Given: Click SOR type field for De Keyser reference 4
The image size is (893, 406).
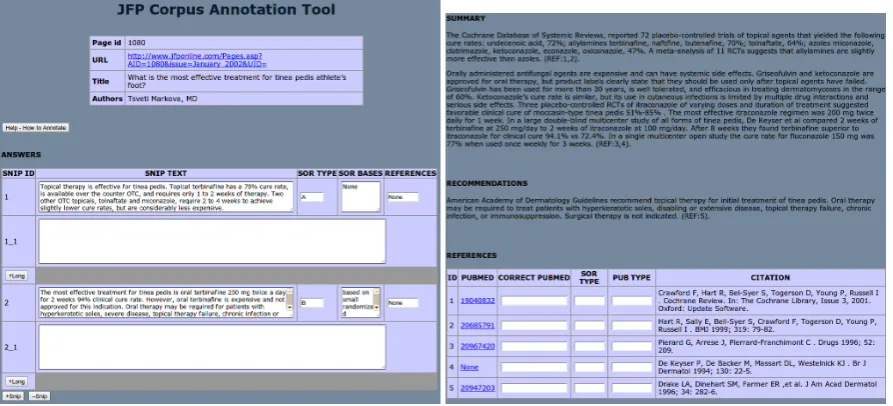Looking at the screenshot, I should click(x=589, y=367).
